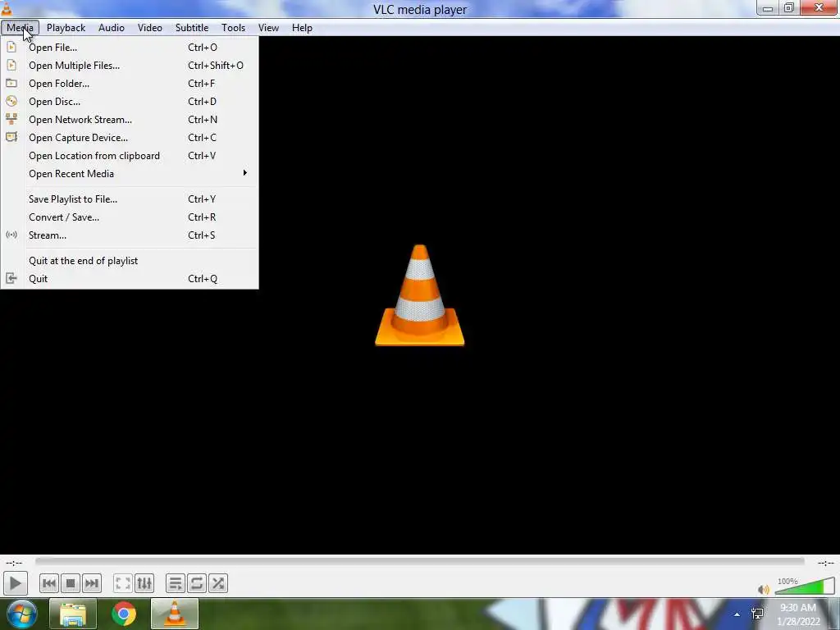840x630 pixels.
Task: Open Windows Explorer from taskbar
Action: click(x=73, y=614)
